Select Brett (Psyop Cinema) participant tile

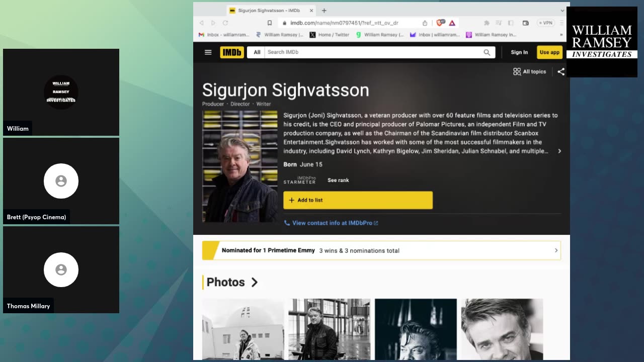61,181
